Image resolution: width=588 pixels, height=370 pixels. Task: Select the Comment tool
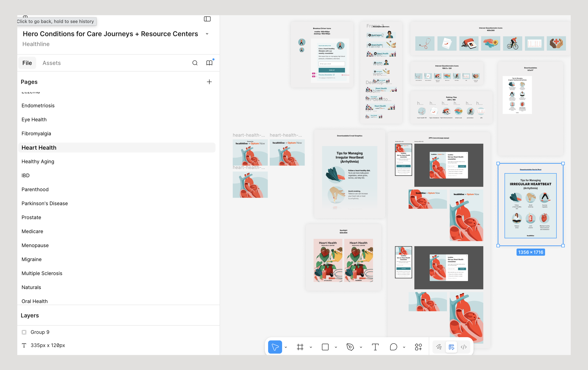coord(393,347)
